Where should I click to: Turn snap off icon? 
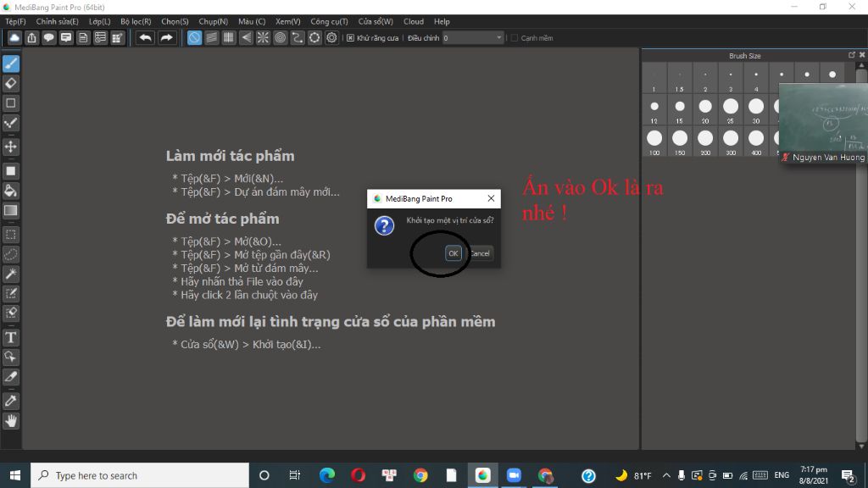coord(194,37)
